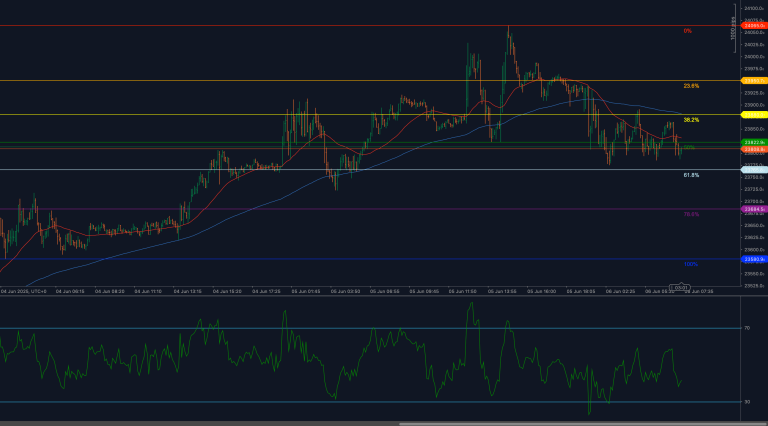Click the RSI 70 level label
The image size is (768, 426).
[x=747, y=328]
